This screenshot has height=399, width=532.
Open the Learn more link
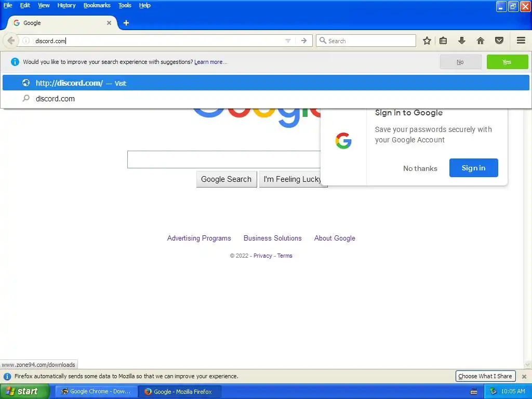pyautogui.click(x=211, y=62)
